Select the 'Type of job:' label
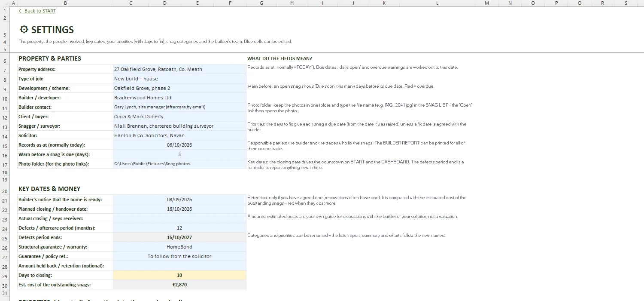The height and width of the screenshot is (301, 644). pos(65,79)
